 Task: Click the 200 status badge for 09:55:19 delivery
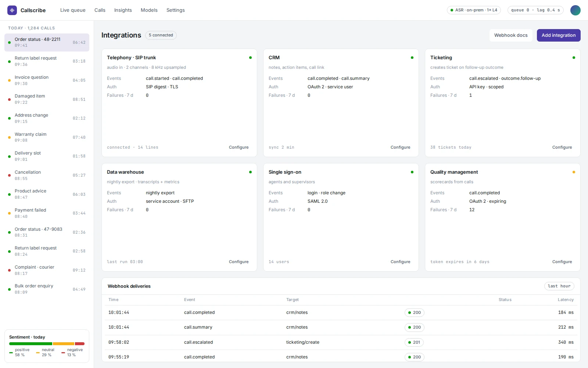click(415, 357)
